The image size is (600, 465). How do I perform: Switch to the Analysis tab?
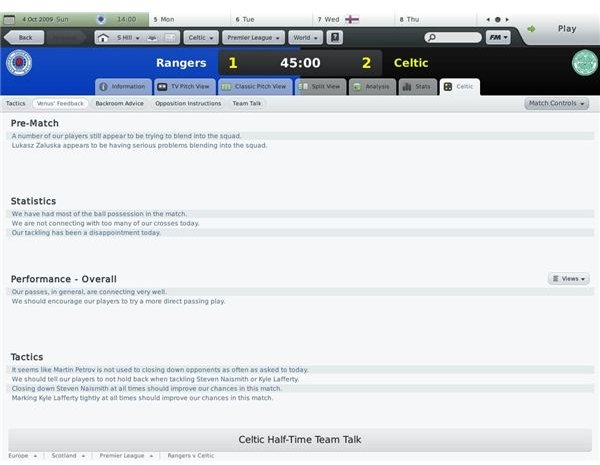point(372,87)
